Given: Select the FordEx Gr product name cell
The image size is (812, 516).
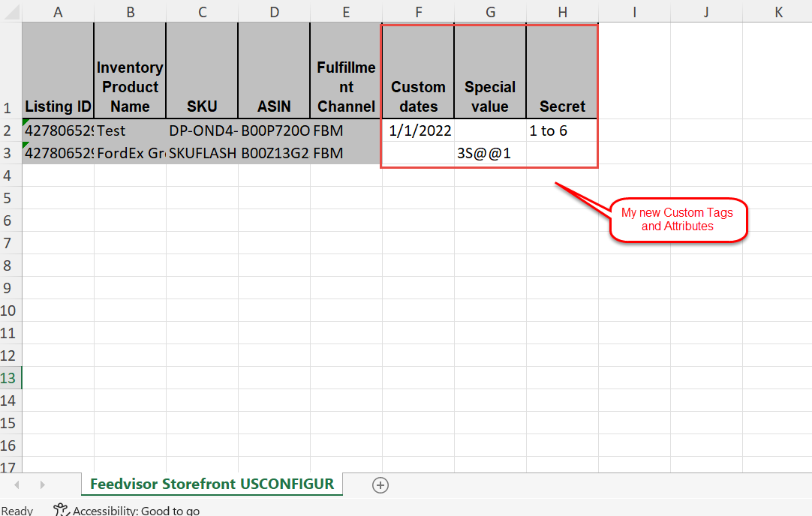Looking at the screenshot, I should 130,153.
